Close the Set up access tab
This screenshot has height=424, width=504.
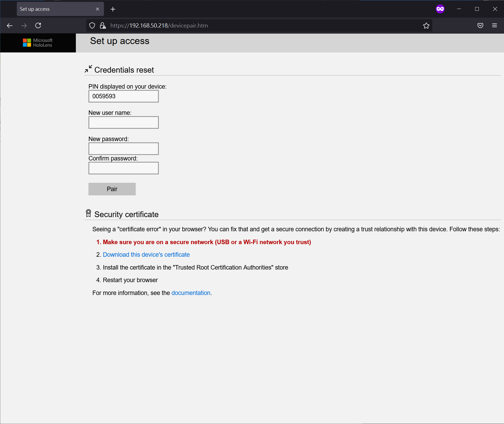tap(97, 9)
